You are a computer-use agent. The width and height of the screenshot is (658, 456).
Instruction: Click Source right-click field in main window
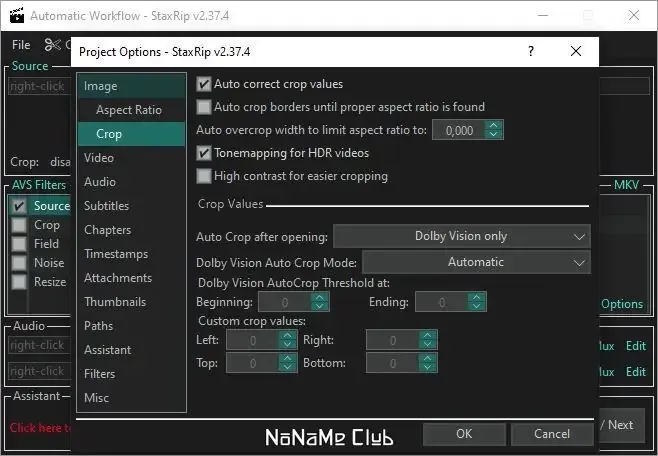[x=39, y=86]
